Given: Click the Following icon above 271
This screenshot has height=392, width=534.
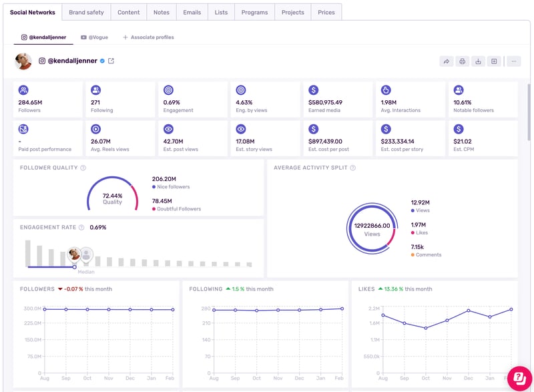Looking at the screenshot, I should click(x=95, y=90).
